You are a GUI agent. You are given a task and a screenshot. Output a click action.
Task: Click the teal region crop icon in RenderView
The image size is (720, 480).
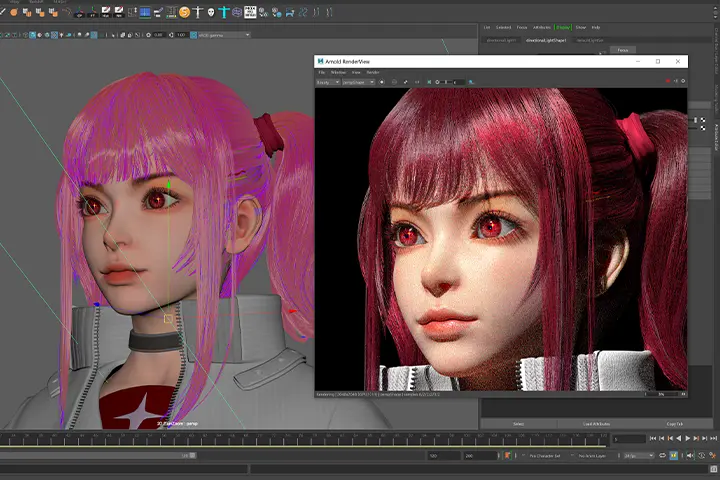pyautogui.click(x=429, y=82)
